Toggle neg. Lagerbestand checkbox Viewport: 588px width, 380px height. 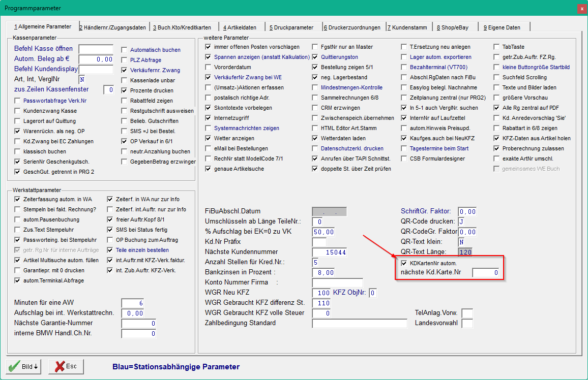pos(315,77)
